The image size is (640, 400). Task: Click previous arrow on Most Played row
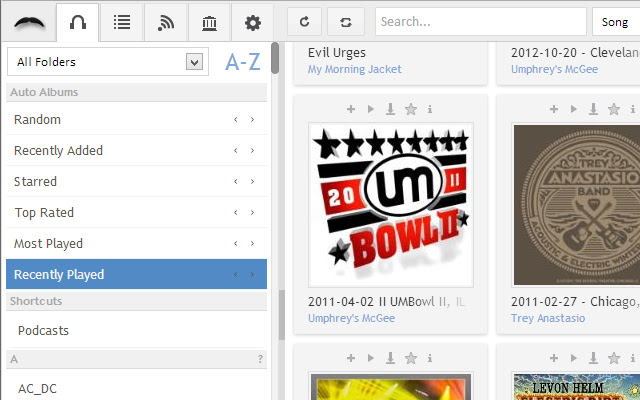click(x=236, y=244)
